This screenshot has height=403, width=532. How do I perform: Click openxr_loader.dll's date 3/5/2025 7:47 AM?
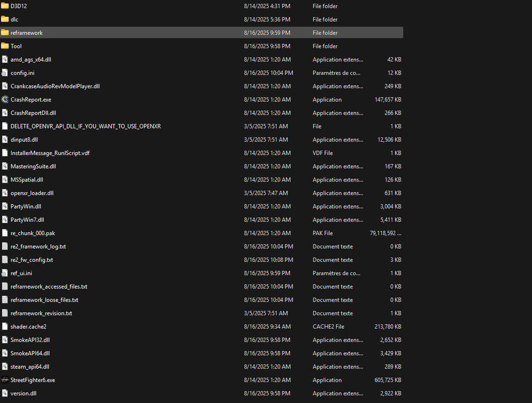(266, 193)
